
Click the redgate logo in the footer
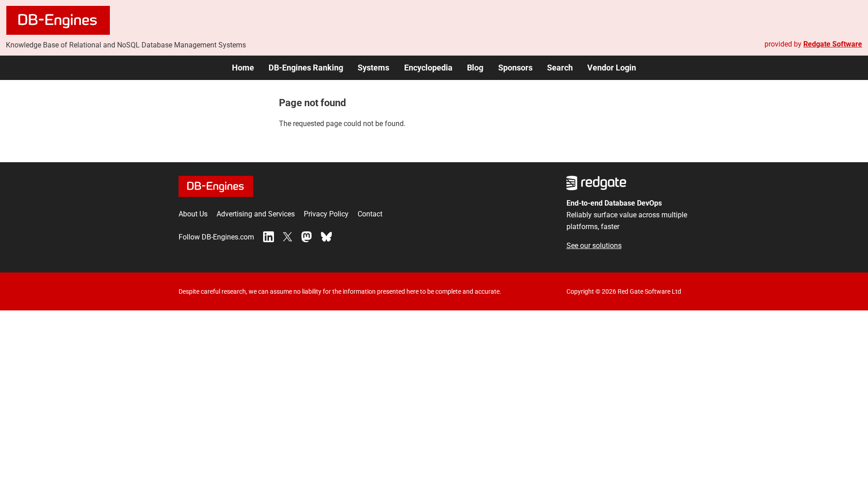pos(596,183)
